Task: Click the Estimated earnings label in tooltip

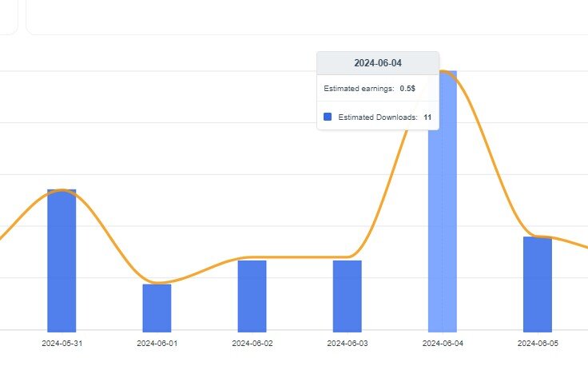Action: tap(359, 89)
